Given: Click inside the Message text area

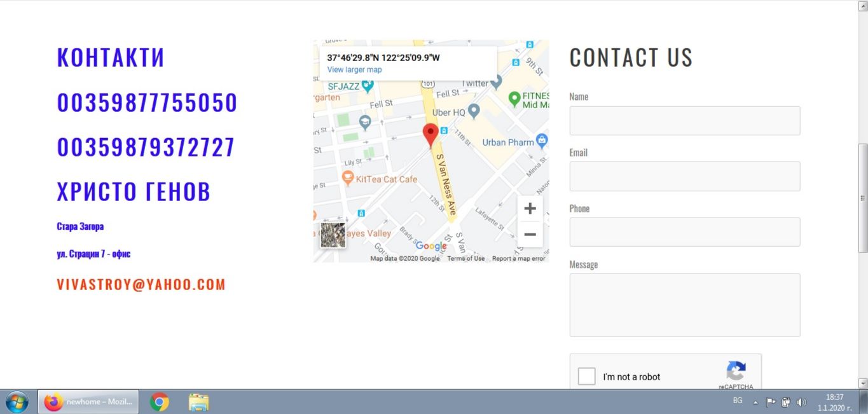Looking at the screenshot, I should pyautogui.click(x=685, y=305).
